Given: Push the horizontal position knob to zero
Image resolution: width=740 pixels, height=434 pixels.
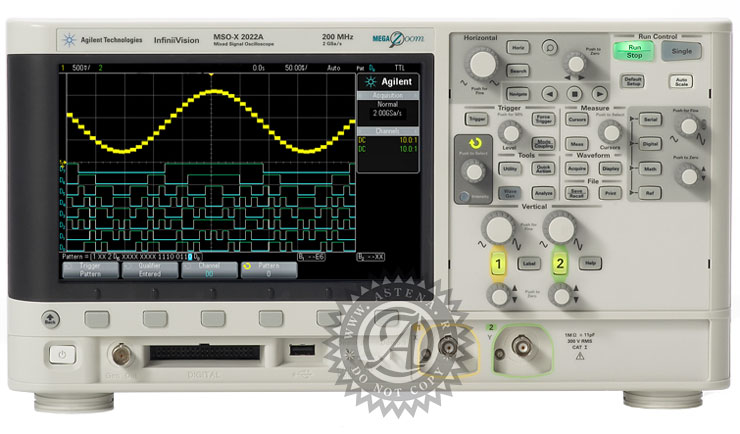Looking at the screenshot, I should click(x=576, y=64).
